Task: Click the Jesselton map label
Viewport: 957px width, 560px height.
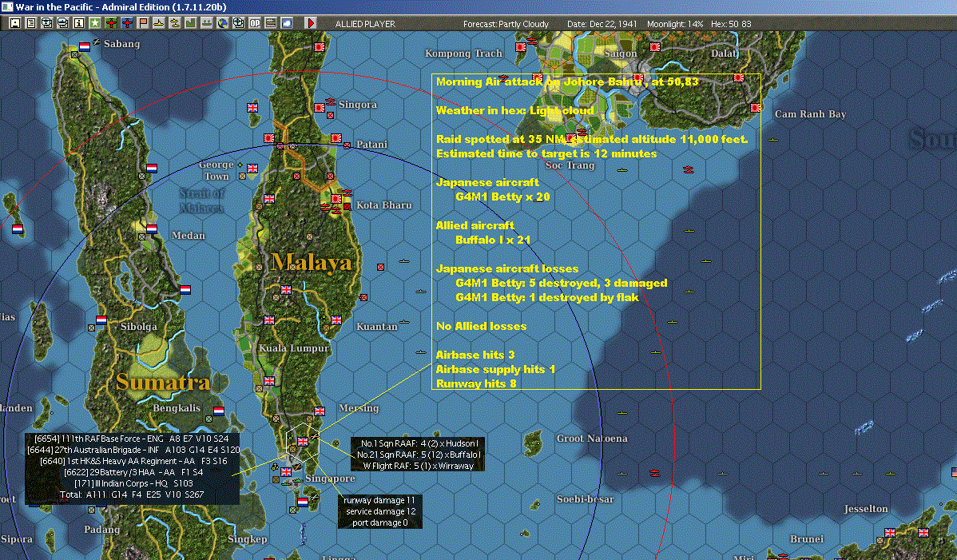Action: click(x=865, y=509)
